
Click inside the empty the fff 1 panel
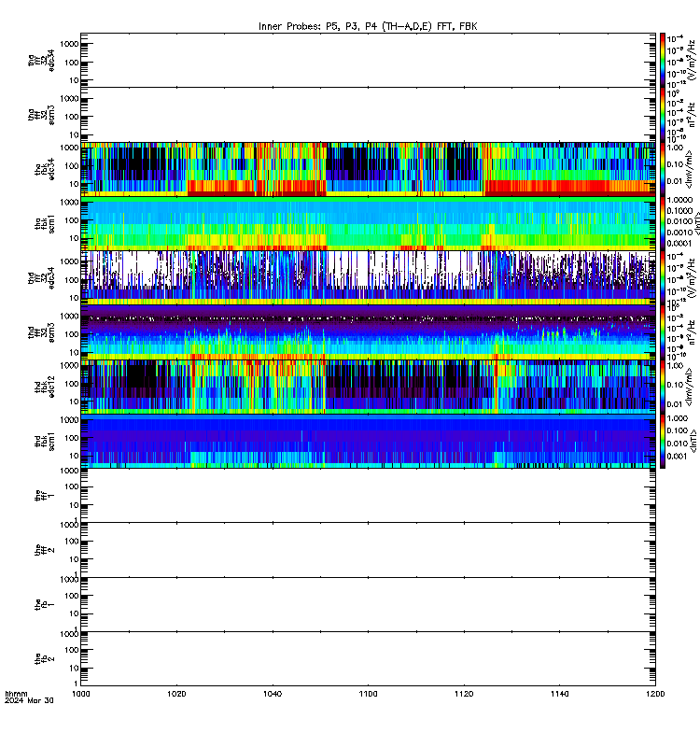point(368,496)
